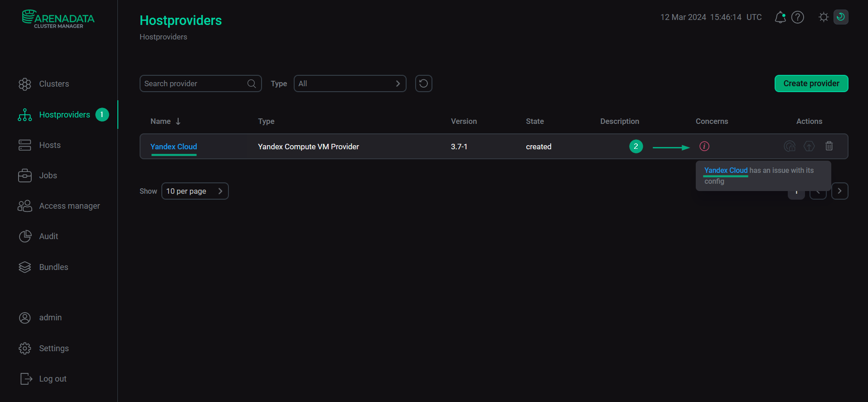Switch to light theme sun icon
Viewport: 868px width, 402px height.
[x=824, y=17]
